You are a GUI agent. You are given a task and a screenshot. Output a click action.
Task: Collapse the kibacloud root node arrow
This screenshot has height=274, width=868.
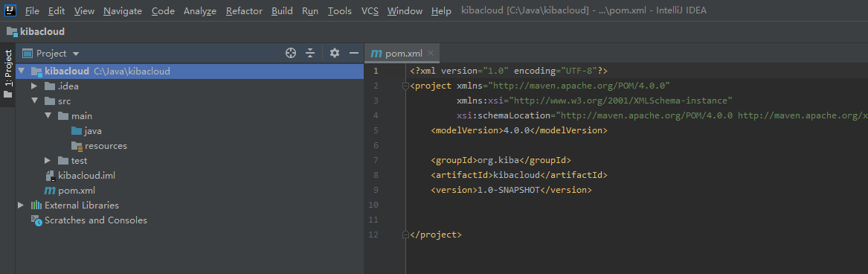21,71
